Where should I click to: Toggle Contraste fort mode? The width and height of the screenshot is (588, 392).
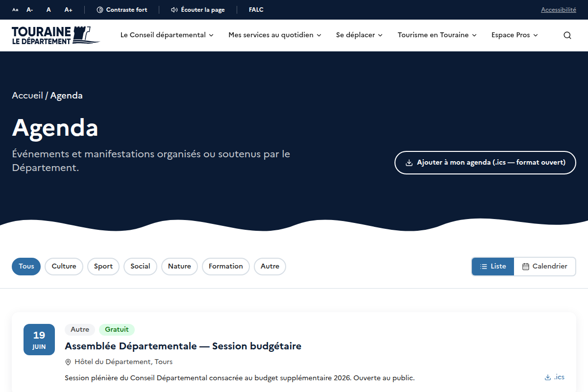[122, 10]
